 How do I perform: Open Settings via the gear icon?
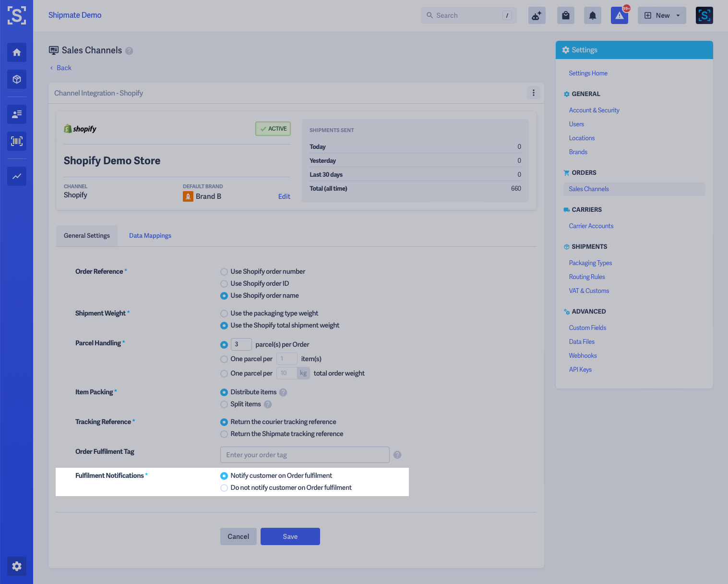click(x=17, y=566)
